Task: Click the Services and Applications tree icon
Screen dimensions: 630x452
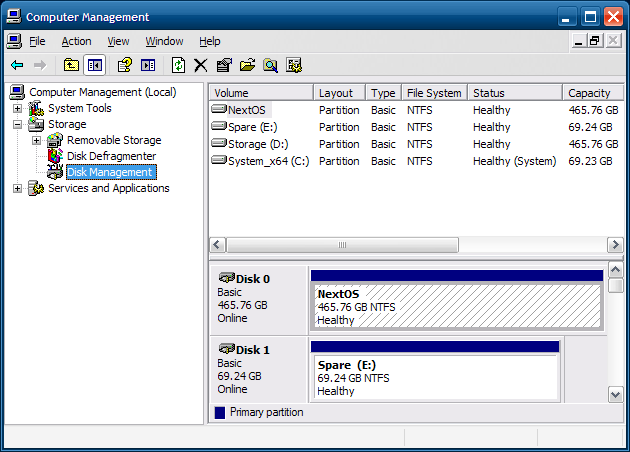Action: 36,188
